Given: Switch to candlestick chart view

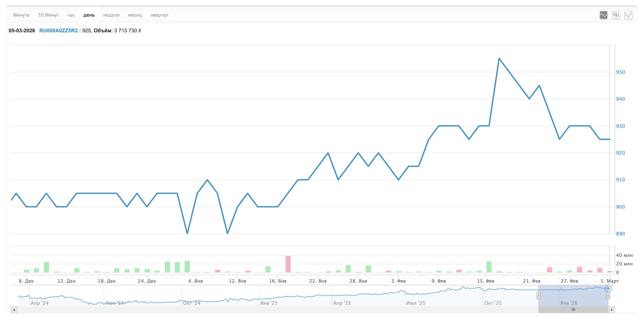Looking at the screenshot, I should [616, 15].
